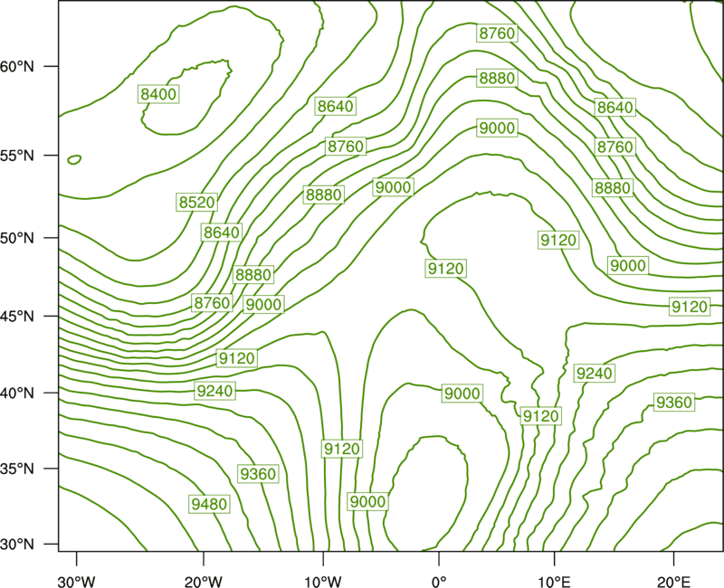The image size is (724, 588).
Task: Select the 55°N latitude axis label
Action: tap(17, 156)
